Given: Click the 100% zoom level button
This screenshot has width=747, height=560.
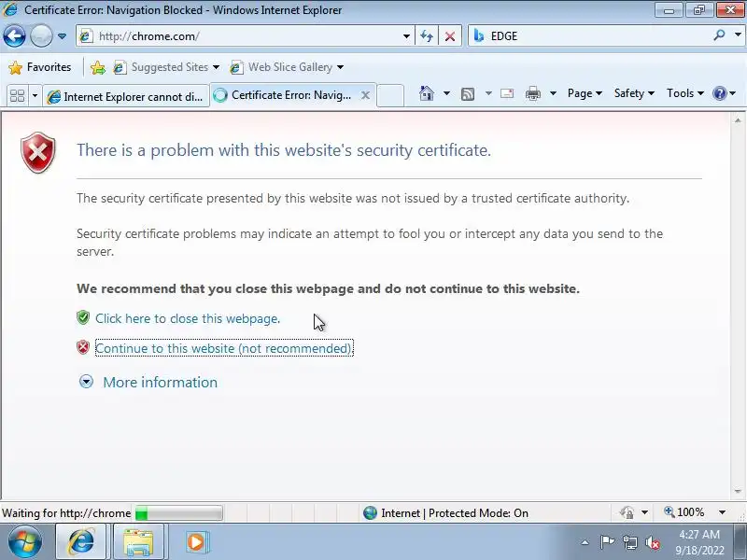Looking at the screenshot, I should [684, 512].
